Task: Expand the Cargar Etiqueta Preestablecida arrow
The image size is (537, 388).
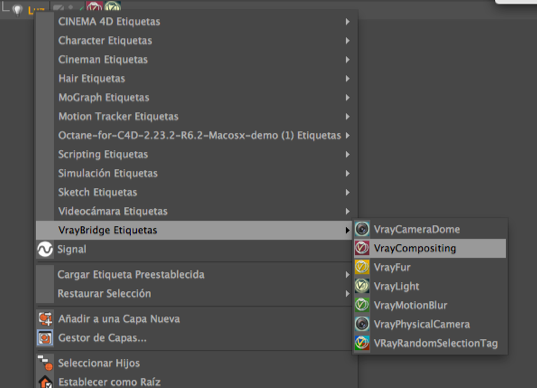Action: [348, 275]
